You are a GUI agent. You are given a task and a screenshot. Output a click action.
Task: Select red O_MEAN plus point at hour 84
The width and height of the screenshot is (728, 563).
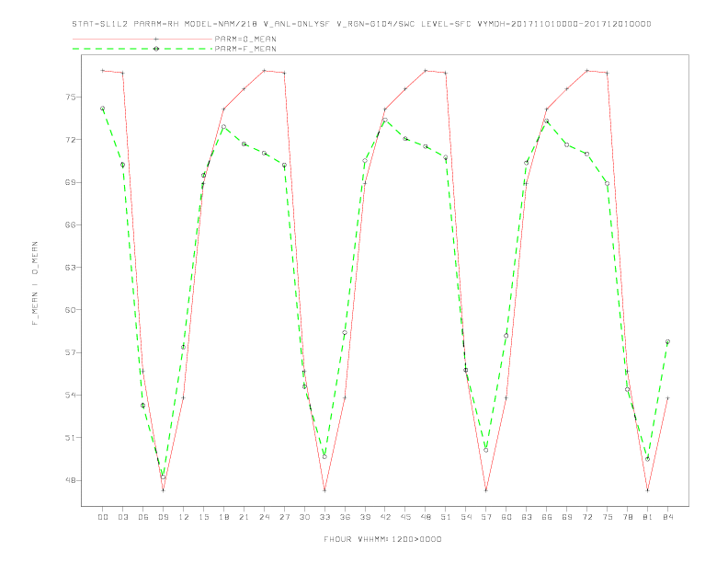(667, 398)
